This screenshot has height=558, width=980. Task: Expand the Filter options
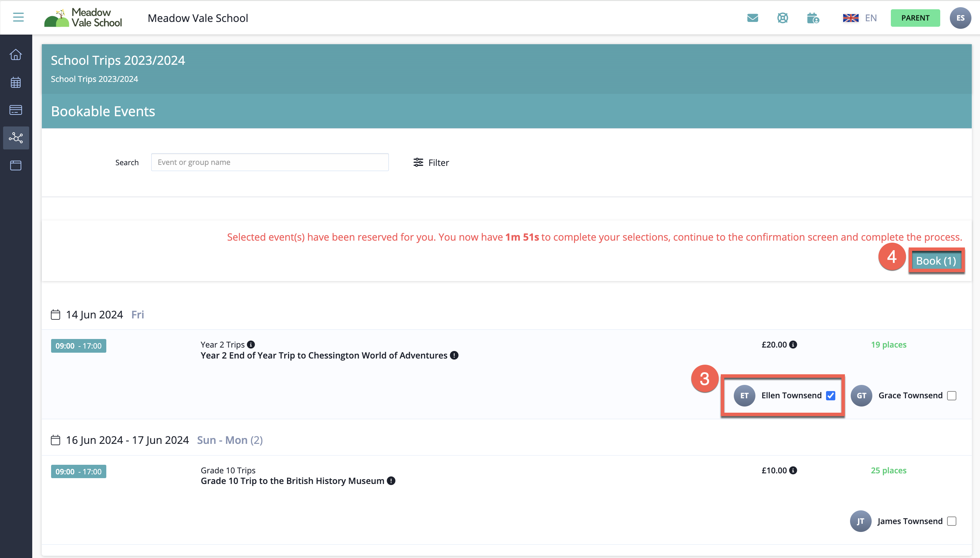(x=431, y=162)
